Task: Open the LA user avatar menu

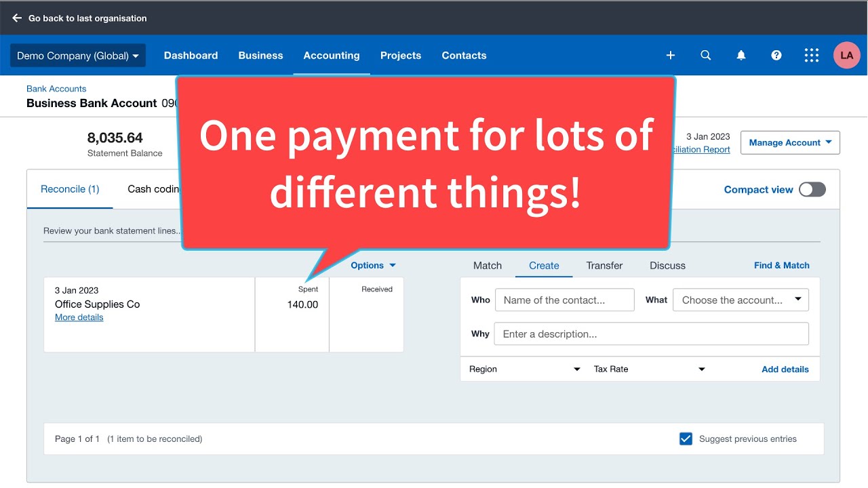Action: click(847, 56)
